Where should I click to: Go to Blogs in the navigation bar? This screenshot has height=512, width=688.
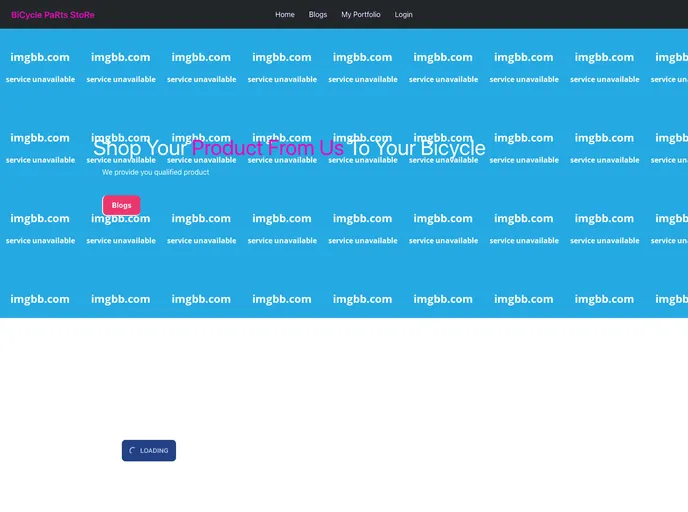(318, 15)
